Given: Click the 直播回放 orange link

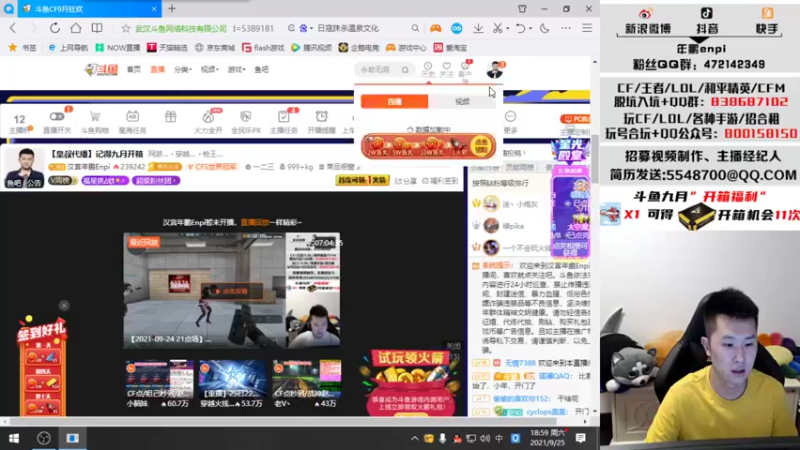Looking at the screenshot, I should click(255, 222).
